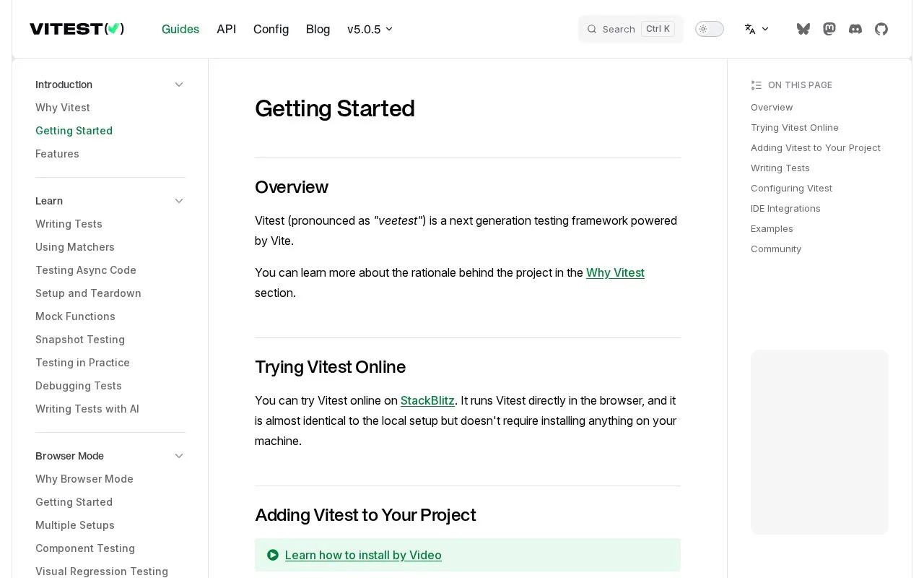
Task: Open the v5.0.5 version dropdown
Action: tap(370, 29)
